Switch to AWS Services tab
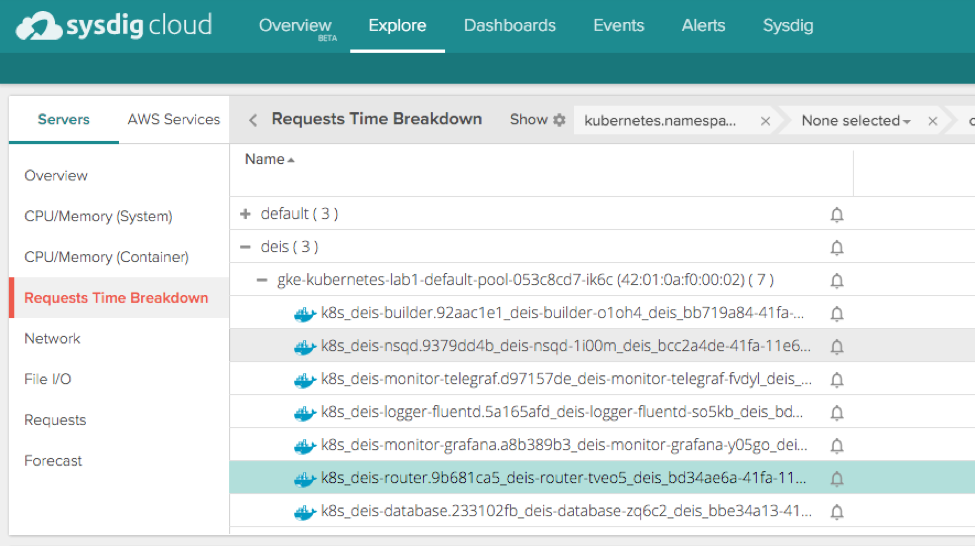The width and height of the screenshot is (975, 546). click(173, 119)
